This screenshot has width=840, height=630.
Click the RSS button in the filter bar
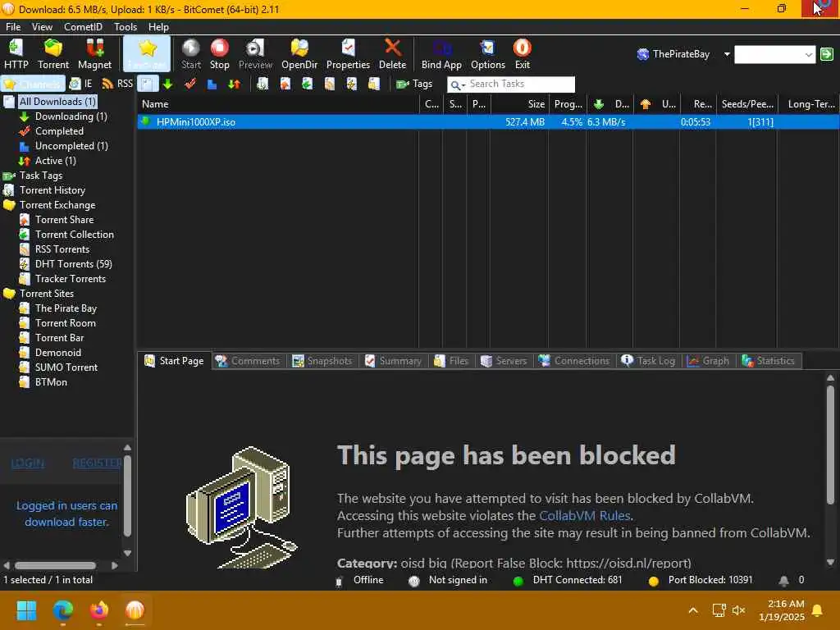pos(117,84)
